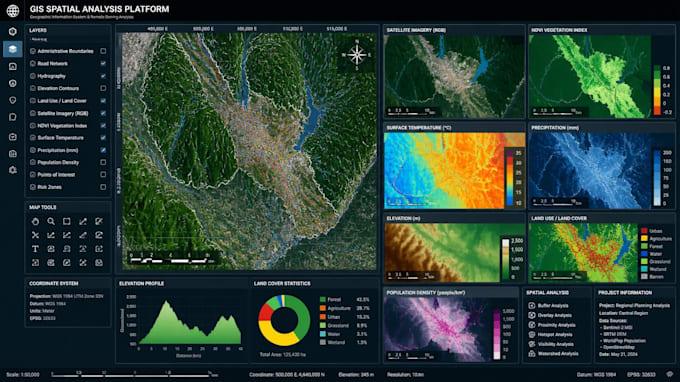The image size is (680, 382).
Task: Click the Elevation Profile chart area
Action: [x=190, y=321]
